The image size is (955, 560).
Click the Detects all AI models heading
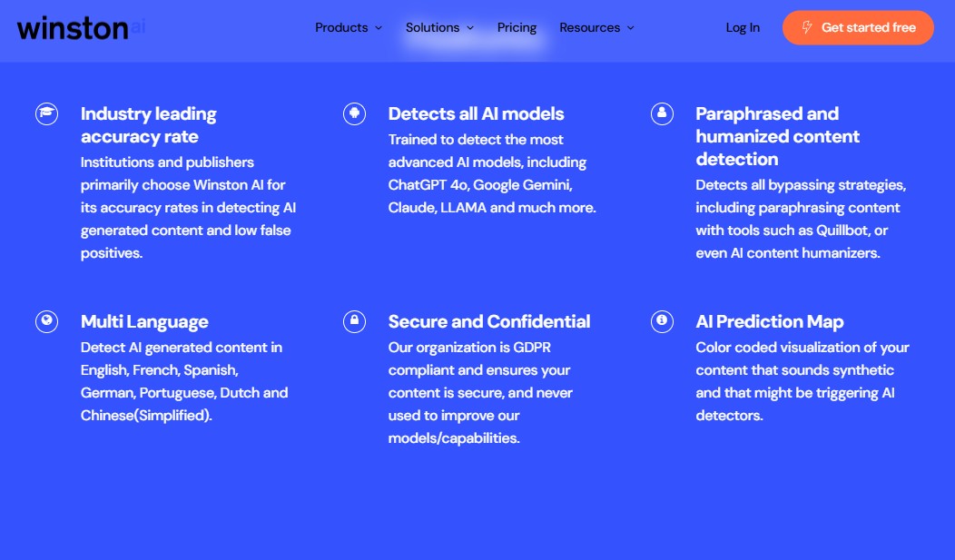pos(476,113)
